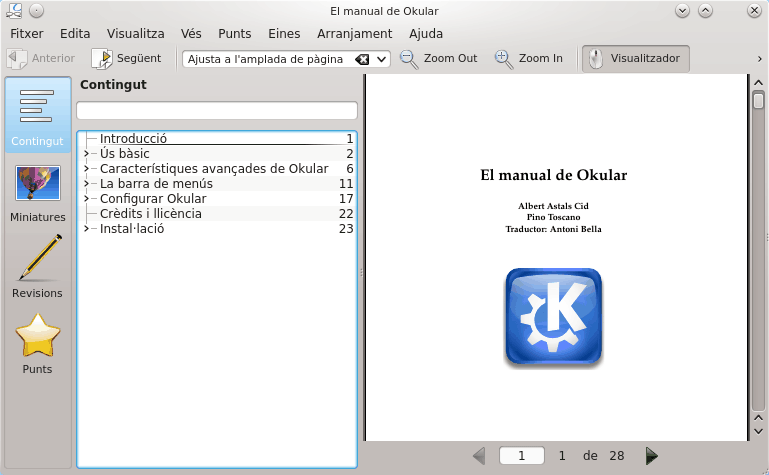
Task: Click the next page arrow at bottom
Action: click(x=652, y=456)
